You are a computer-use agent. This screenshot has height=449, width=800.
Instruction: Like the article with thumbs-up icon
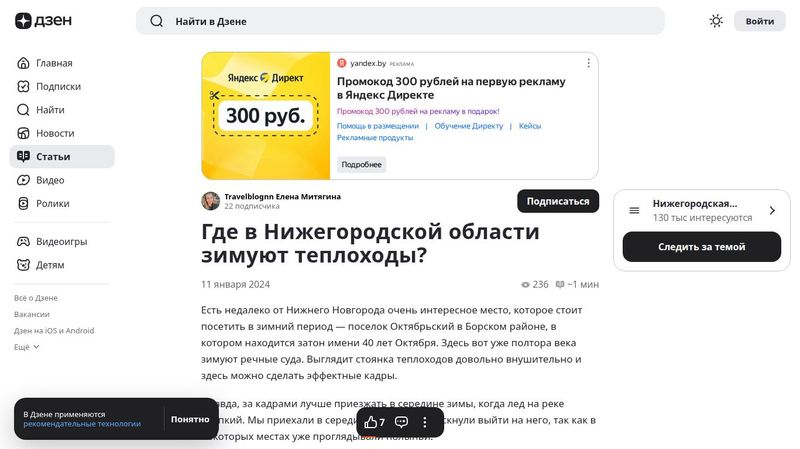tap(371, 422)
